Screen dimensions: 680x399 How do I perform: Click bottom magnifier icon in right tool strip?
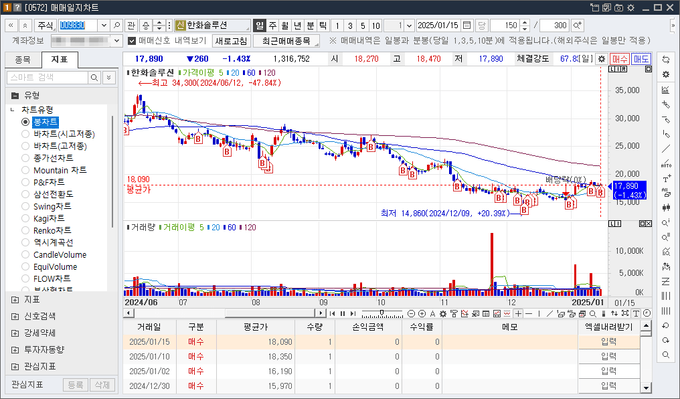pos(666,355)
